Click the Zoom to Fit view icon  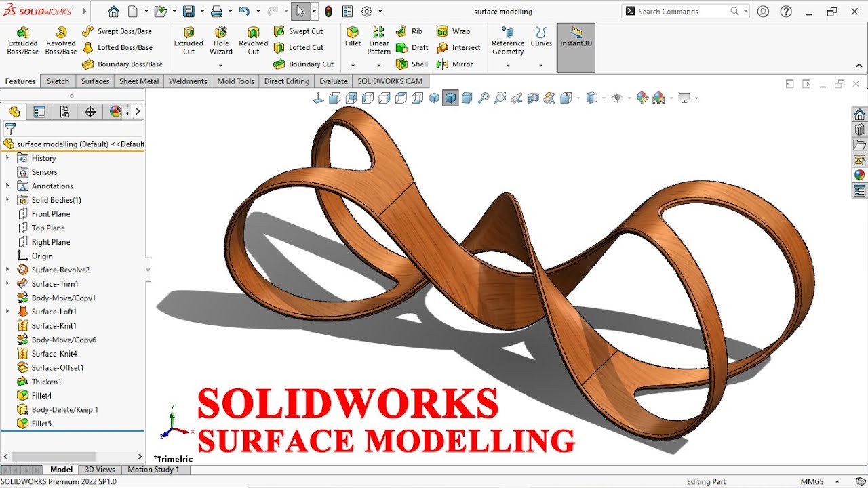[484, 98]
